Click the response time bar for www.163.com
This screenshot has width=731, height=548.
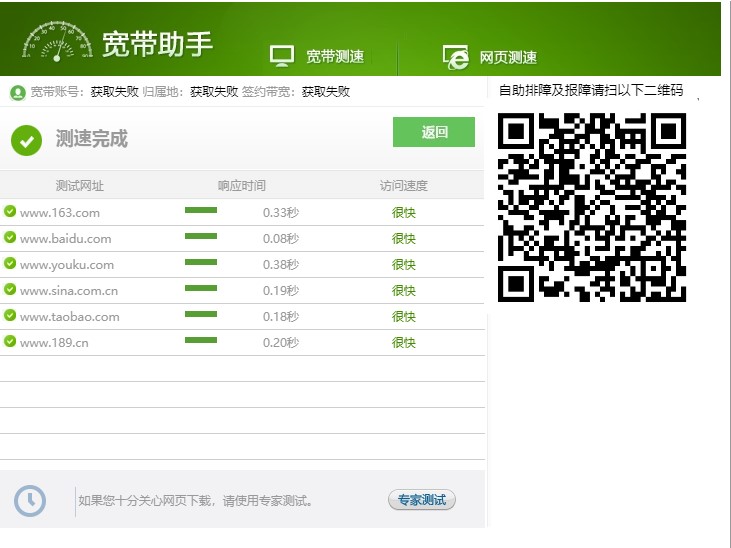(201, 210)
